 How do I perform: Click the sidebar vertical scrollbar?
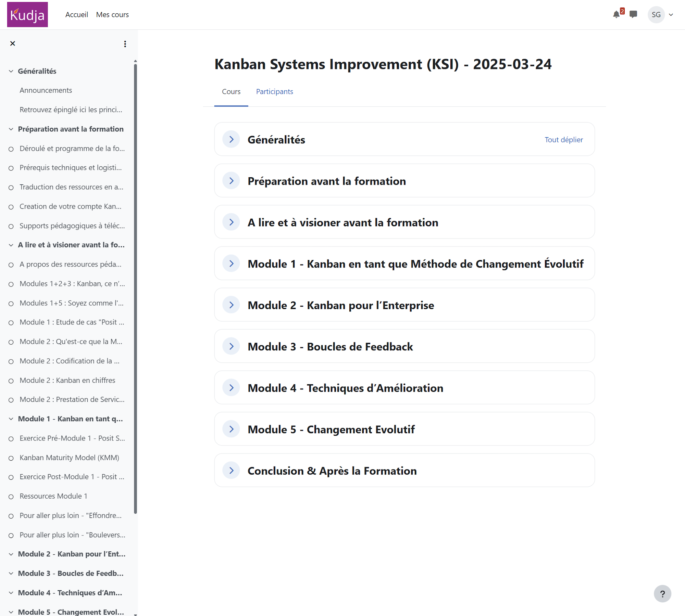click(x=135, y=289)
